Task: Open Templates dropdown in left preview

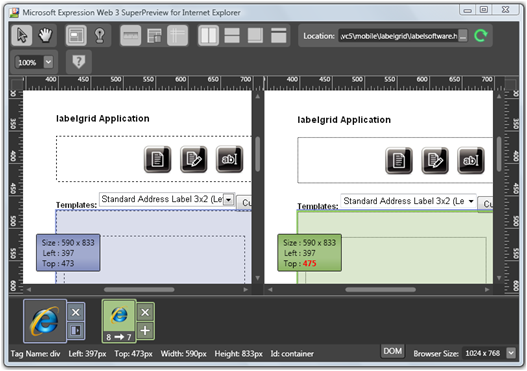Action: pyautogui.click(x=229, y=200)
